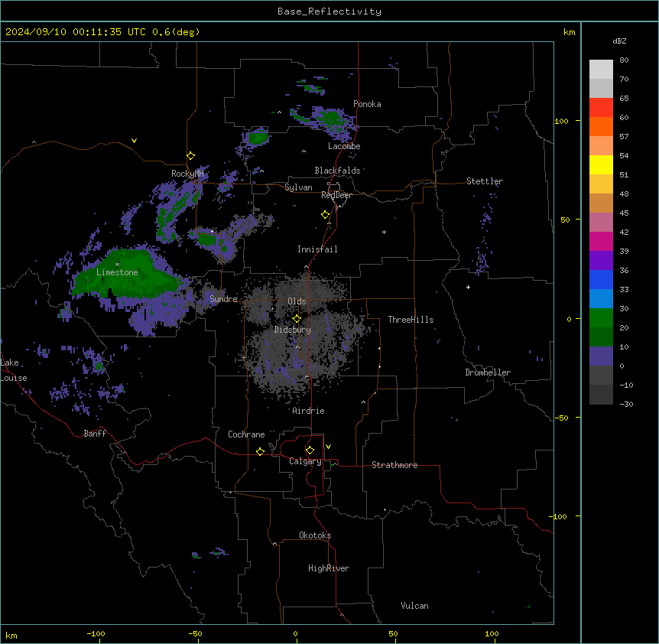Click the Calgary city label
The image size is (659, 644).
[305, 461]
